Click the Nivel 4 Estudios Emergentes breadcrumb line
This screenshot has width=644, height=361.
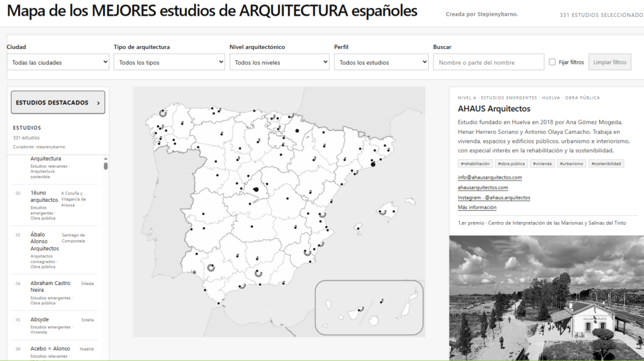point(528,97)
